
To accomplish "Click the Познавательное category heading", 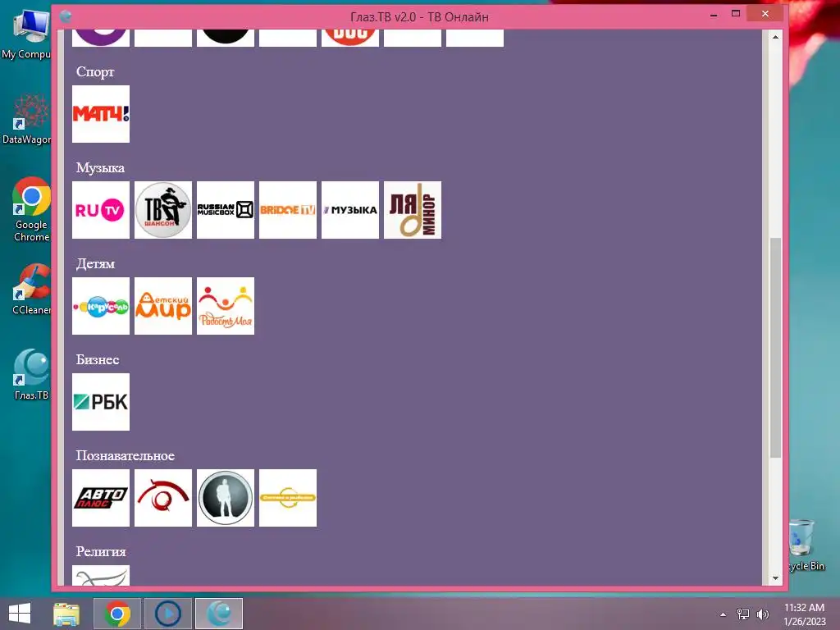I will click(126, 455).
